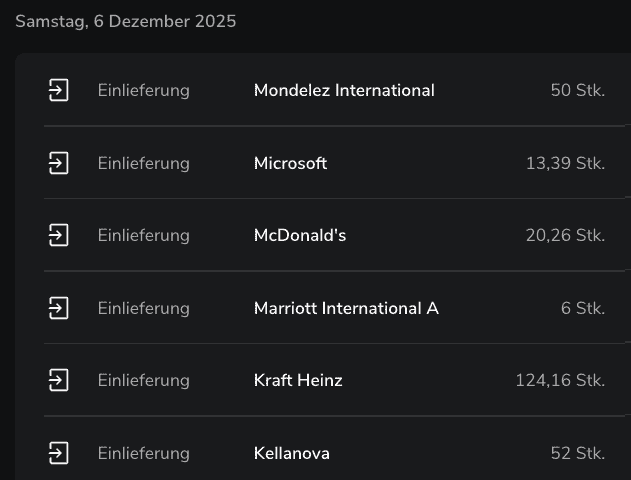Open Marriott International A details
The height and width of the screenshot is (480, 631).
pos(346,308)
